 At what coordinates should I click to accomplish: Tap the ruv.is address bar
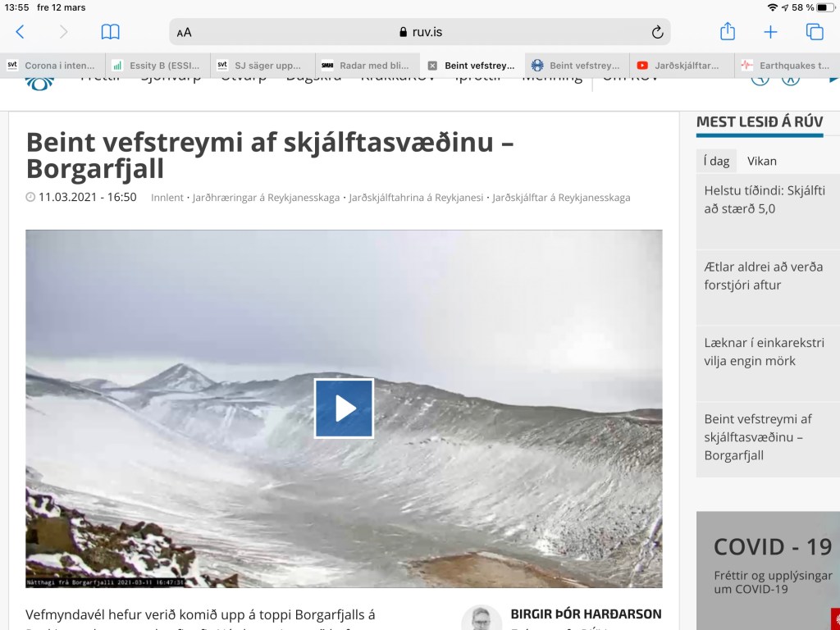(x=420, y=32)
